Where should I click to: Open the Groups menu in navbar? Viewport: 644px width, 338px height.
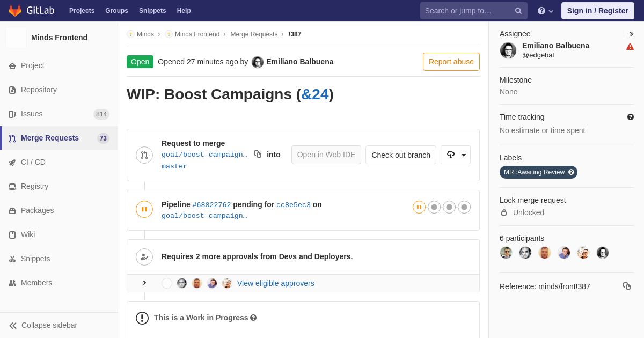(x=116, y=11)
